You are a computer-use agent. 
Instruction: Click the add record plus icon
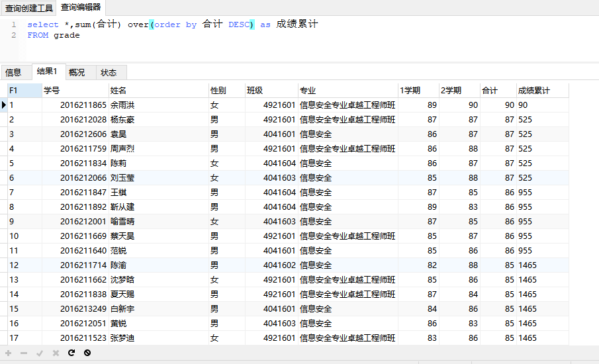click(x=9, y=353)
